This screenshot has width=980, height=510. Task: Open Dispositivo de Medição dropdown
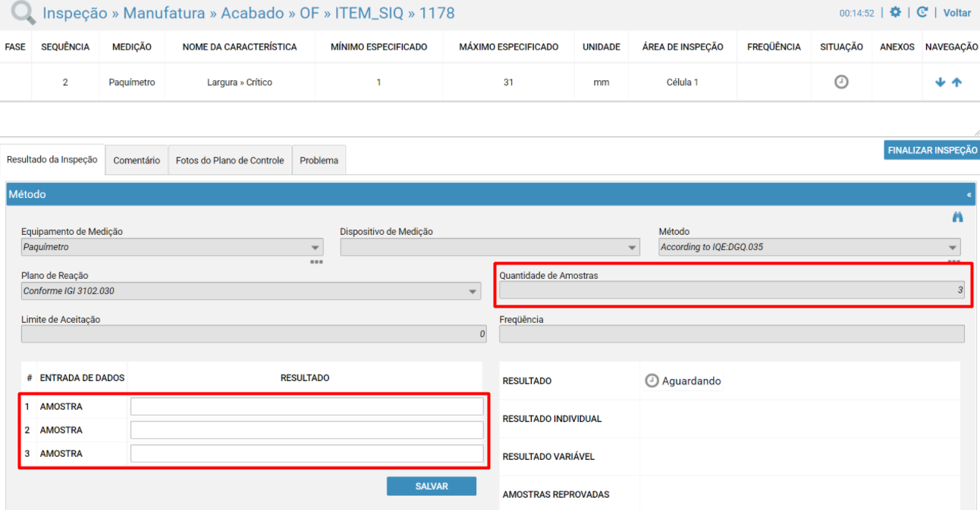(490, 247)
